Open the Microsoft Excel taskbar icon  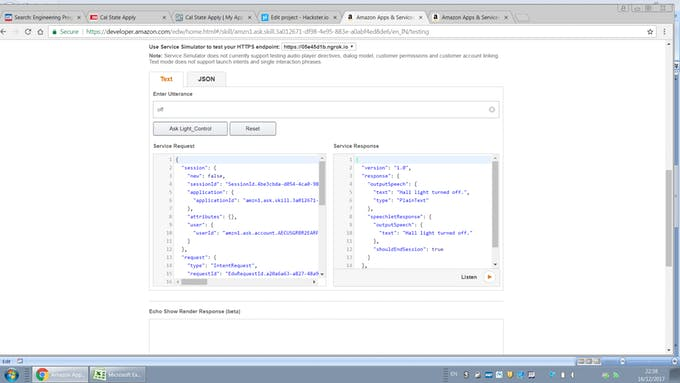[117, 374]
